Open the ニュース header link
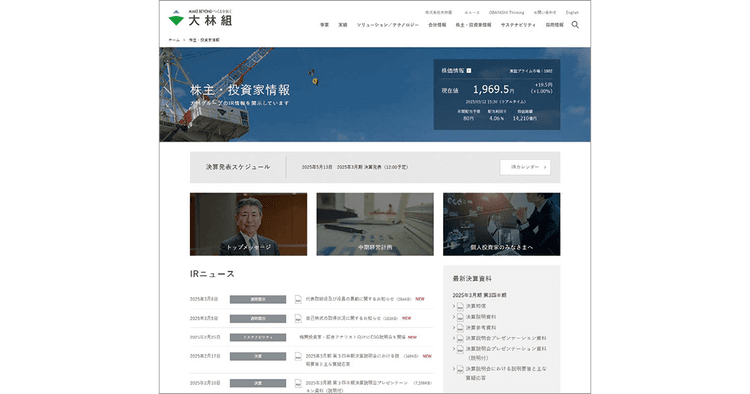 pyautogui.click(x=472, y=12)
